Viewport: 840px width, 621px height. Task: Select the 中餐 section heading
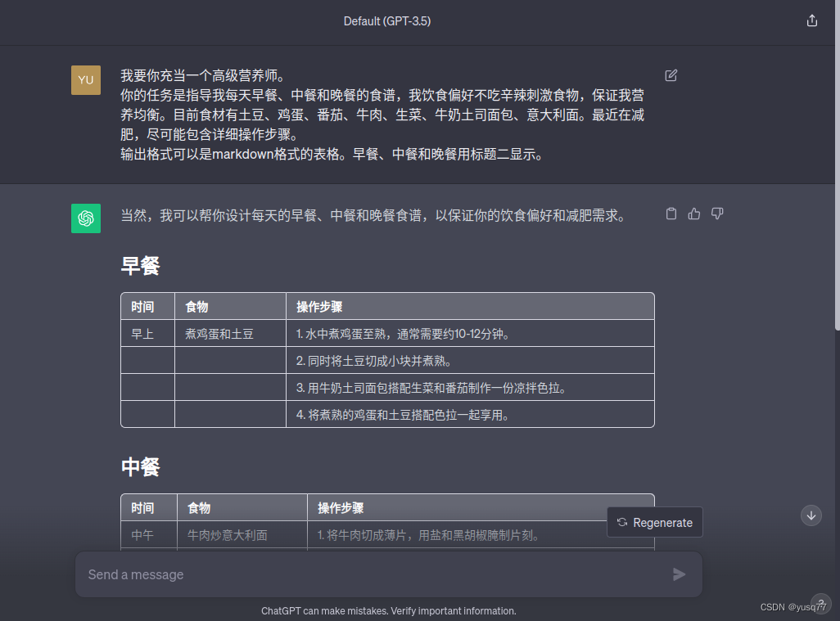click(139, 466)
